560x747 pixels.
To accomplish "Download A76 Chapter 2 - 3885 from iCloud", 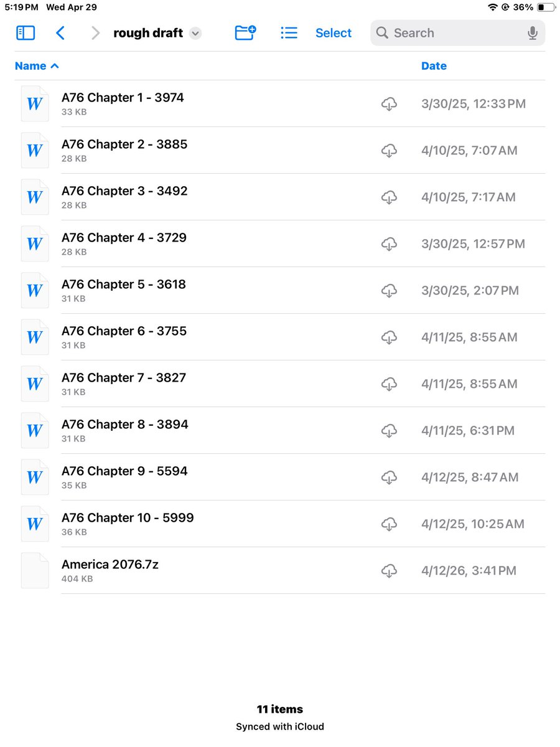I will pos(389,151).
